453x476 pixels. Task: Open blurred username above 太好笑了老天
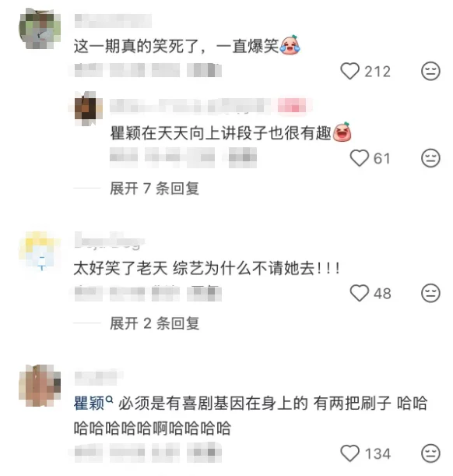[109, 240]
